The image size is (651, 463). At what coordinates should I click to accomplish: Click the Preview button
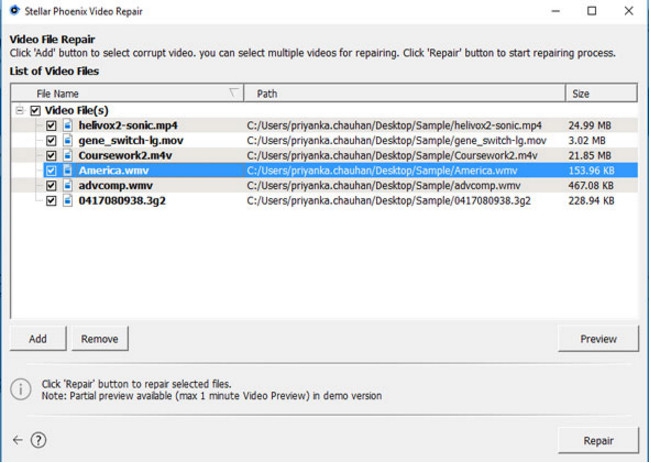[x=598, y=338]
